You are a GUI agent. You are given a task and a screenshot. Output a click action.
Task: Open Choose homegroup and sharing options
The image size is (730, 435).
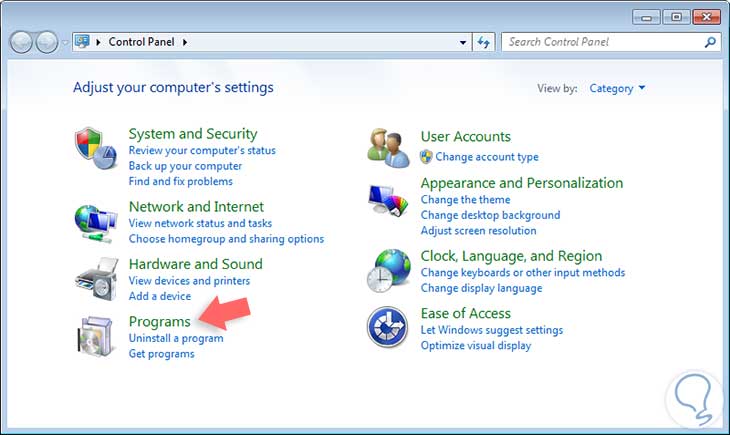[226, 238]
